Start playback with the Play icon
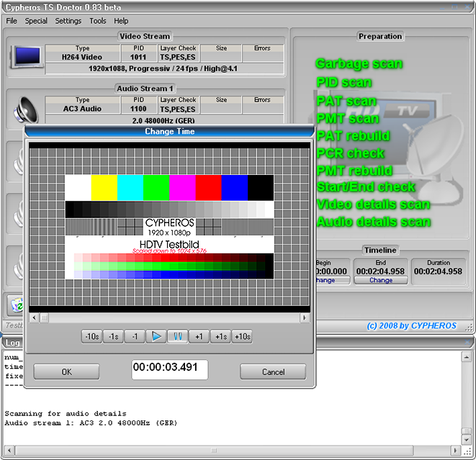 coord(156,336)
